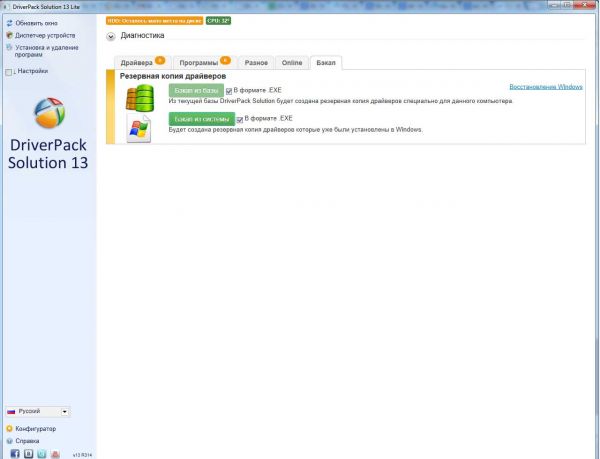Click the DriverPack Solution 13 title text
The image size is (600, 459).
48,154
